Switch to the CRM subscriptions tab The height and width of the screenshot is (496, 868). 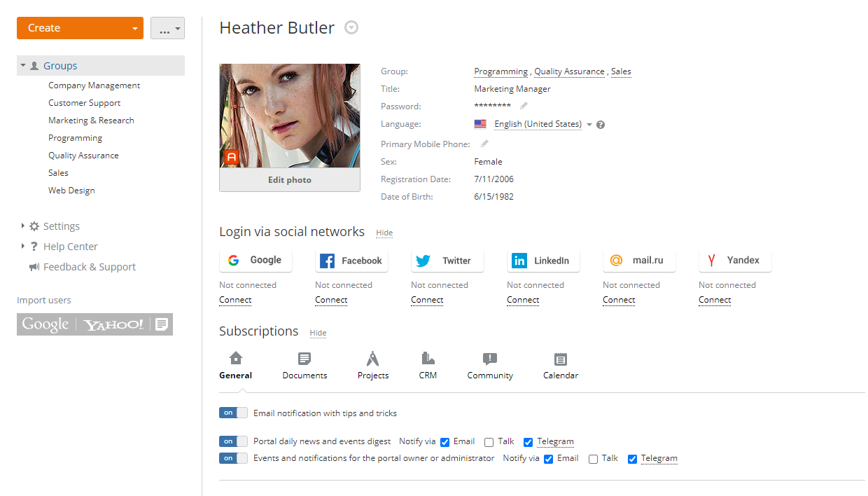[x=428, y=366]
